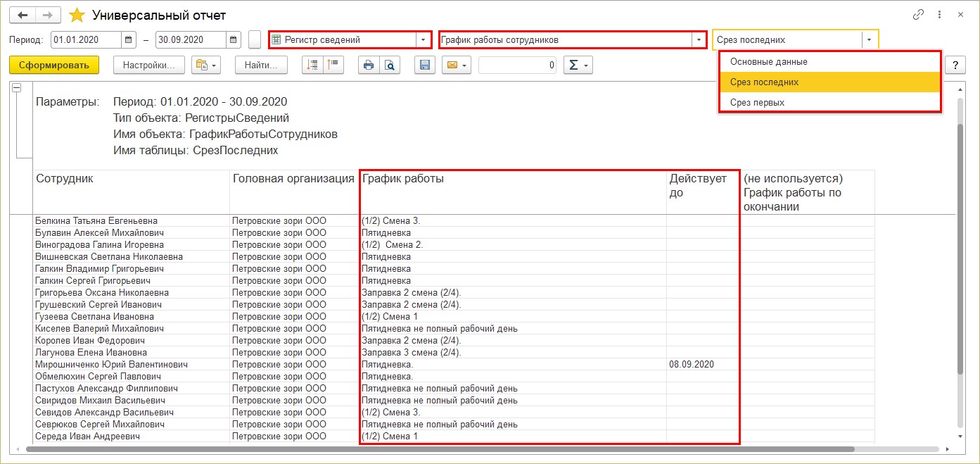Save report with floppy disk icon
The width and height of the screenshot is (980, 464).
pos(424,65)
